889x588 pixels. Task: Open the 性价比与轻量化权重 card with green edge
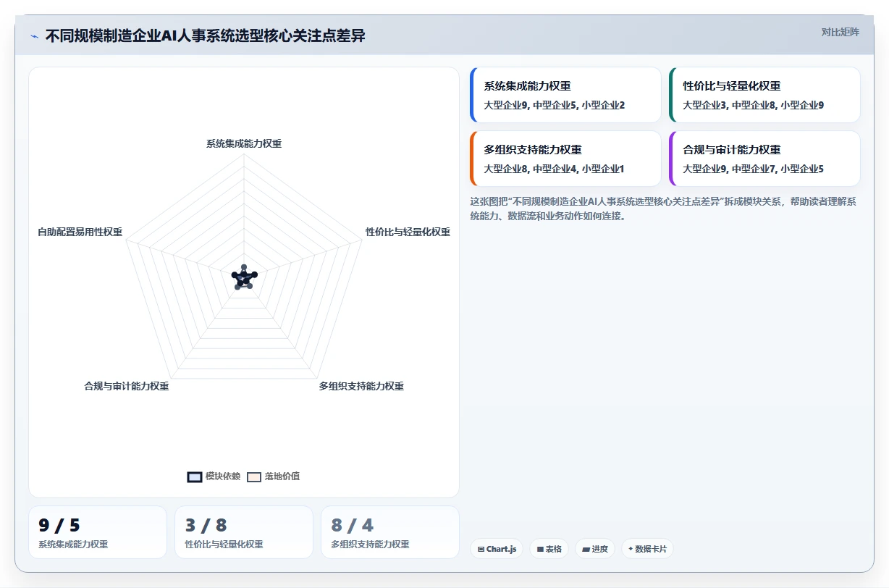[x=764, y=95]
